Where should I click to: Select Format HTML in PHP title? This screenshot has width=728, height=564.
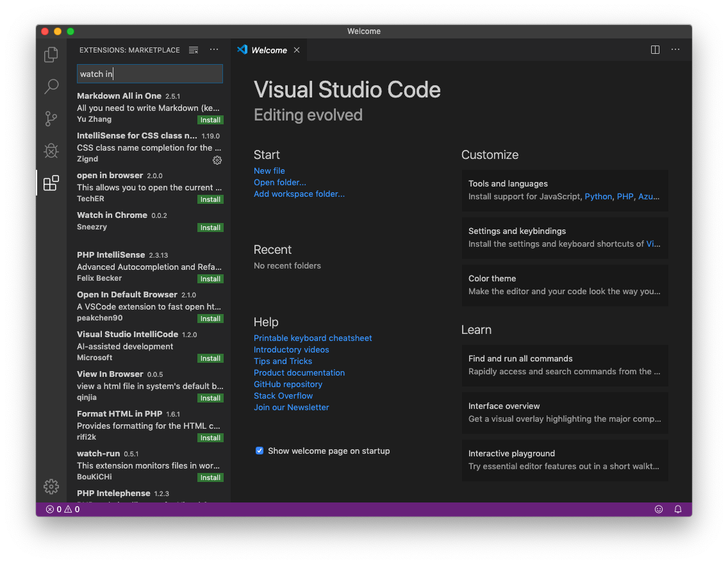pos(119,413)
